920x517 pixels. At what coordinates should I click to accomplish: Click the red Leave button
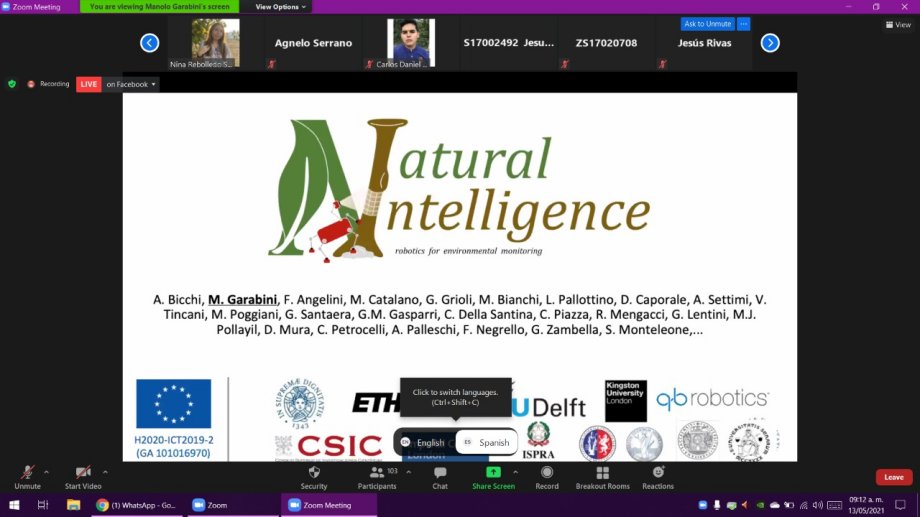893,477
